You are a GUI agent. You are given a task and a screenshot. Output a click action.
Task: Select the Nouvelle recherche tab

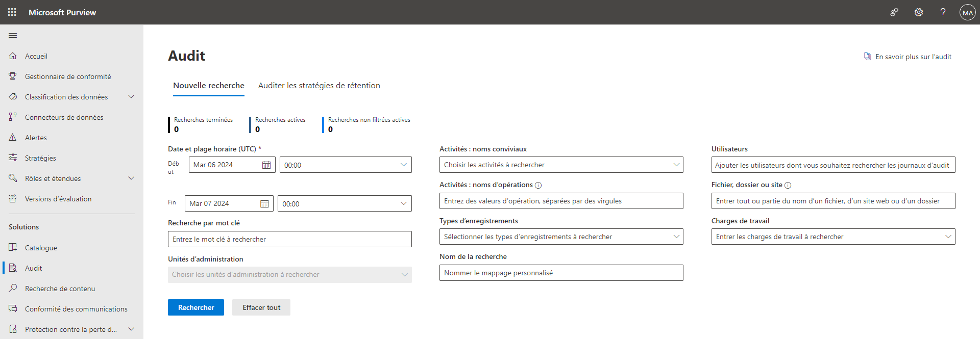[x=209, y=86]
